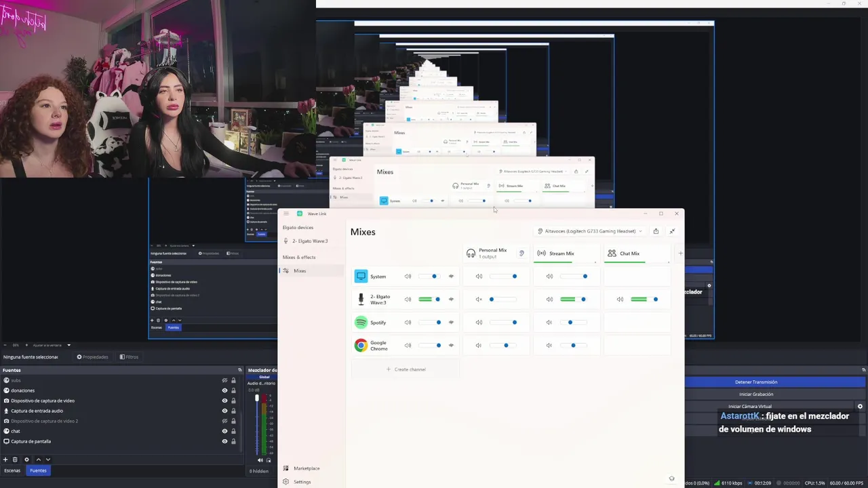The width and height of the screenshot is (868, 488).
Task: Hide Dispositivo de captura de video source
Action: pos(224,401)
